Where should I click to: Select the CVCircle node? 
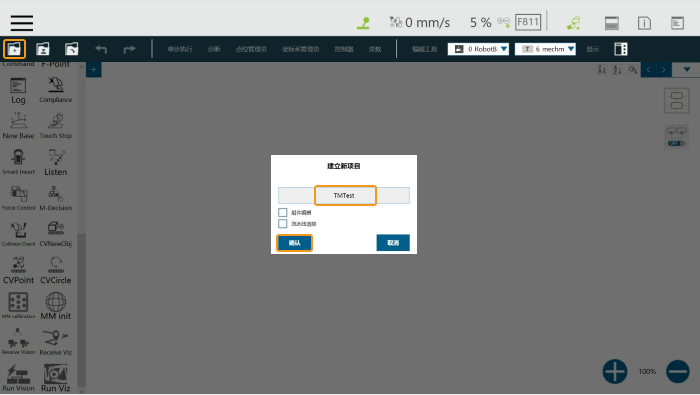56,270
